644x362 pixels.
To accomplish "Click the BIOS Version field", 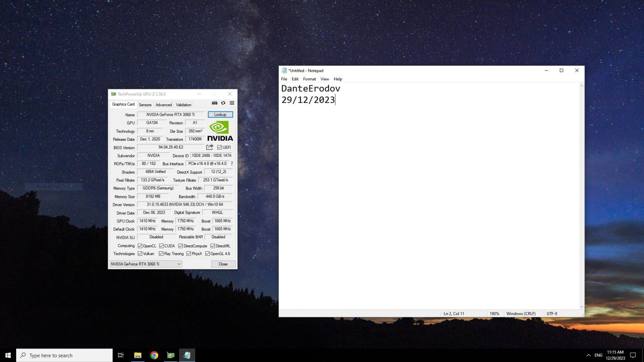I will click(x=171, y=147).
